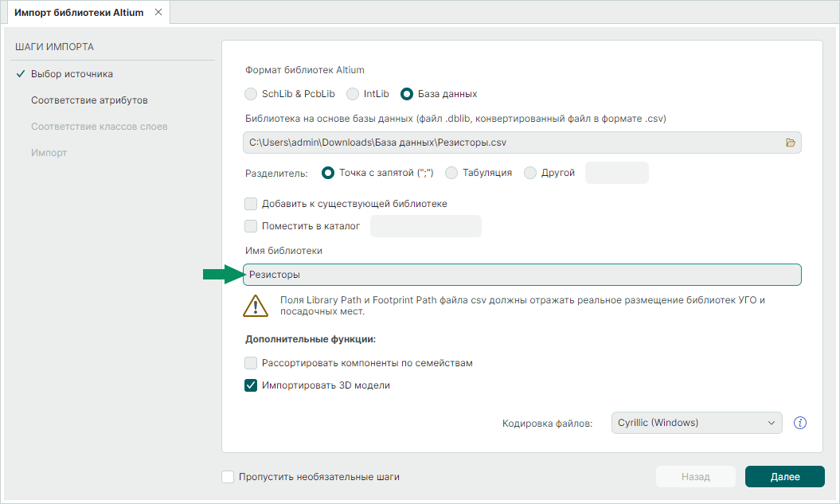Enable Поместить в каталог checkbox
Screen dimensions: 840x504
point(251,226)
